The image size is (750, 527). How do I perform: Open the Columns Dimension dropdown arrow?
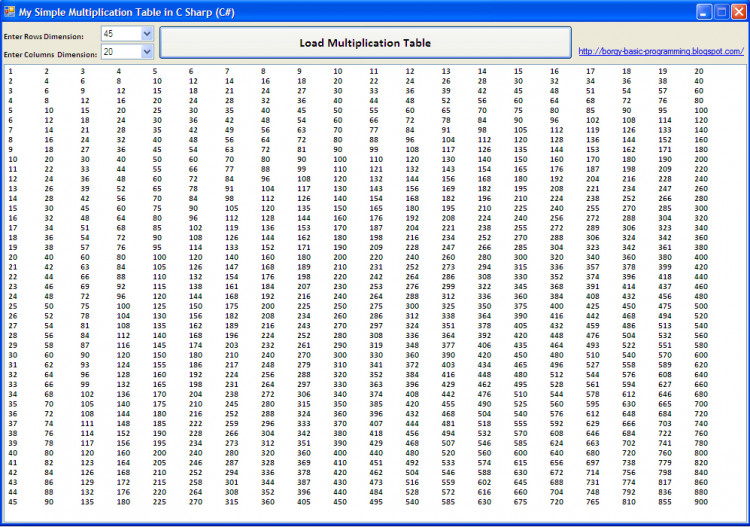(147, 51)
